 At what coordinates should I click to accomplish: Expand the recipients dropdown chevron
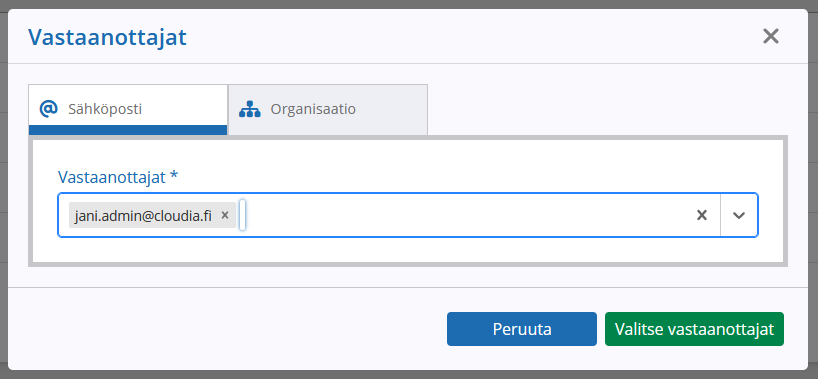[x=739, y=215]
